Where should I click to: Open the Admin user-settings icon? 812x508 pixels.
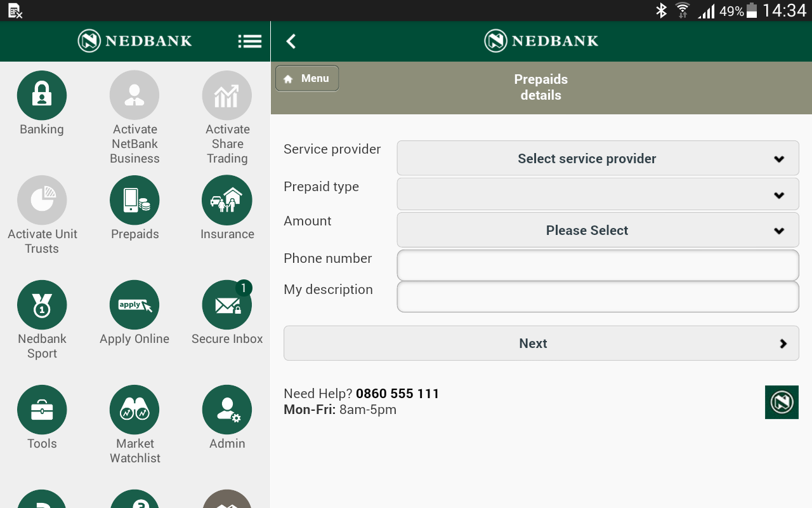click(x=227, y=410)
